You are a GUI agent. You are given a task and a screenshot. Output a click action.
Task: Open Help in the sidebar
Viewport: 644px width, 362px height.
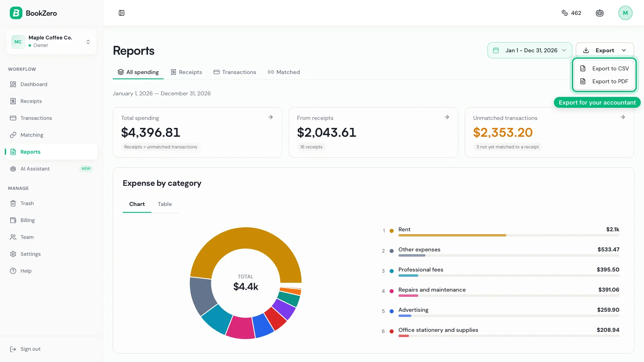(51, 271)
